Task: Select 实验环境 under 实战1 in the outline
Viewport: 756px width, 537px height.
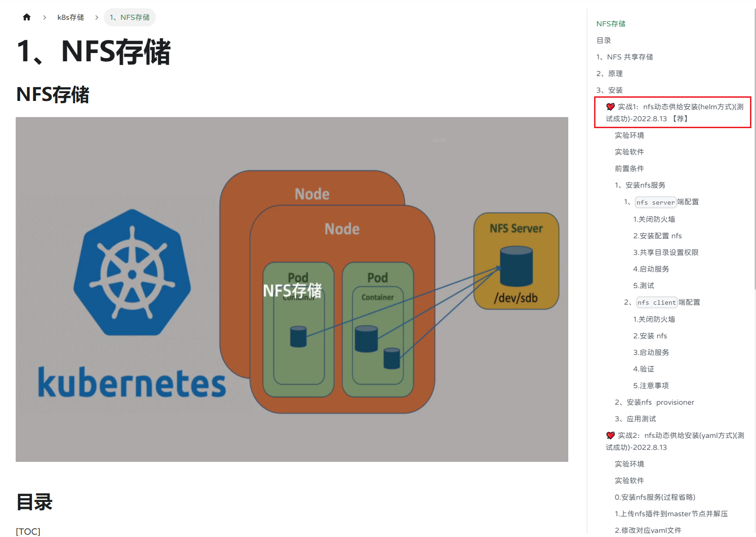Action: point(629,136)
